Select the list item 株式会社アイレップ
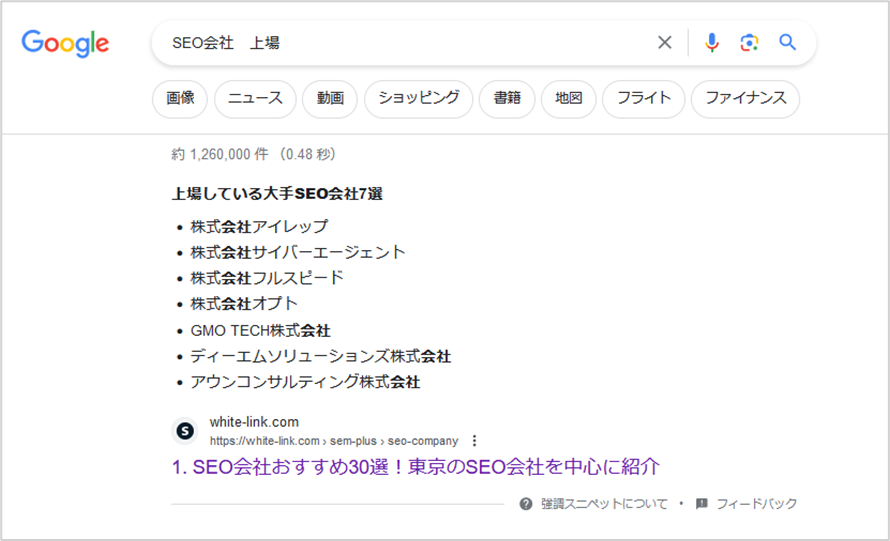This screenshot has width=890, height=541. pyautogui.click(x=259, y=227)
